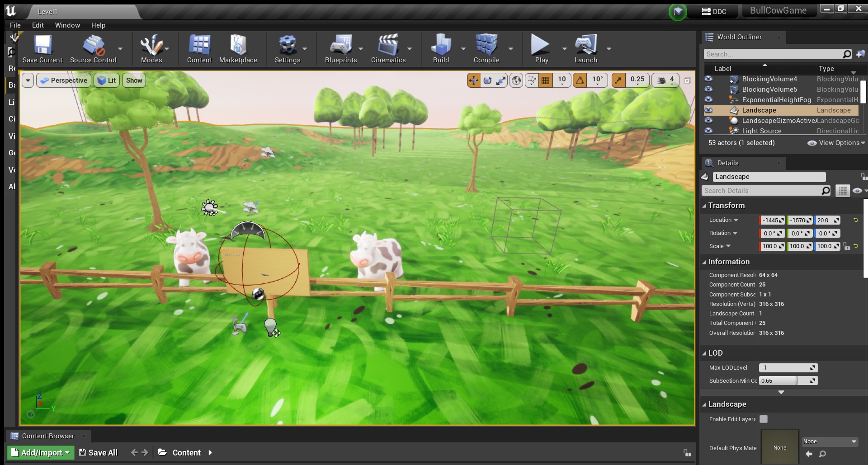
Task: Toggle visibility of the Landscape actor
Action: (x=709, y=110)
